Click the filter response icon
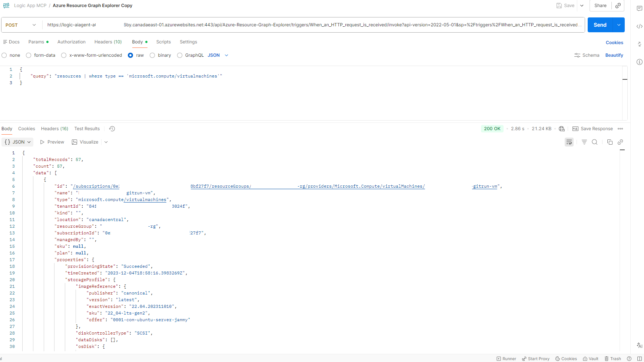Viewport: 644px width, 362px height. pos(584,142)
